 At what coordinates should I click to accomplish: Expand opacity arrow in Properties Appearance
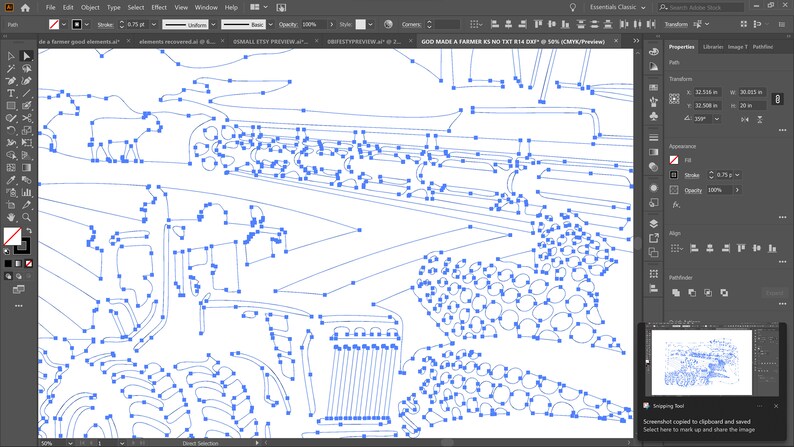click(737, 190)
